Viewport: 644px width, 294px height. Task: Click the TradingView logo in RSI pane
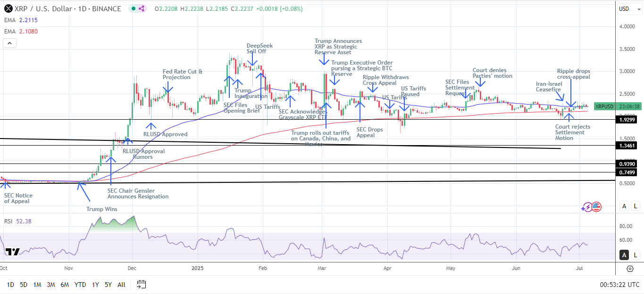[x=12, y=252]
